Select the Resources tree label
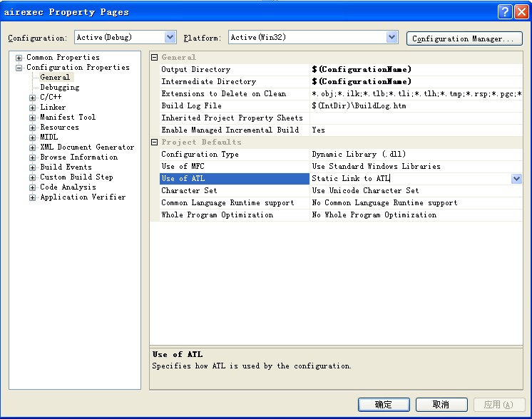The image size is (532, 419). 59,127
